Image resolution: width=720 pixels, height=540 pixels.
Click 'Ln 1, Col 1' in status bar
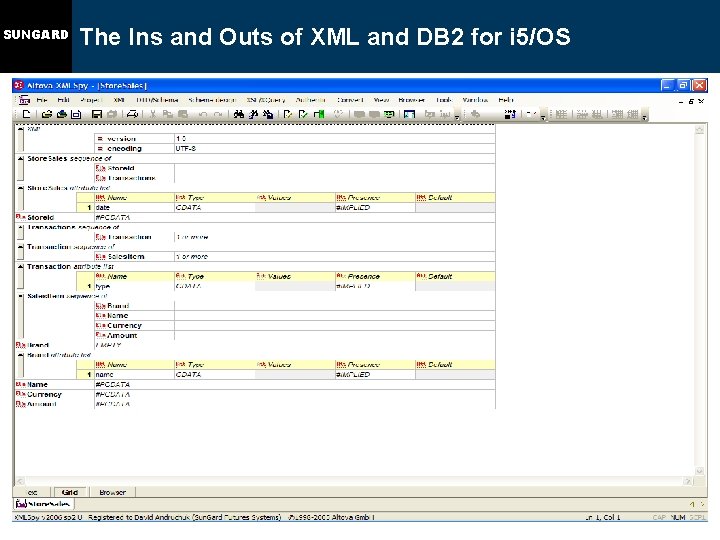point(603,517)
